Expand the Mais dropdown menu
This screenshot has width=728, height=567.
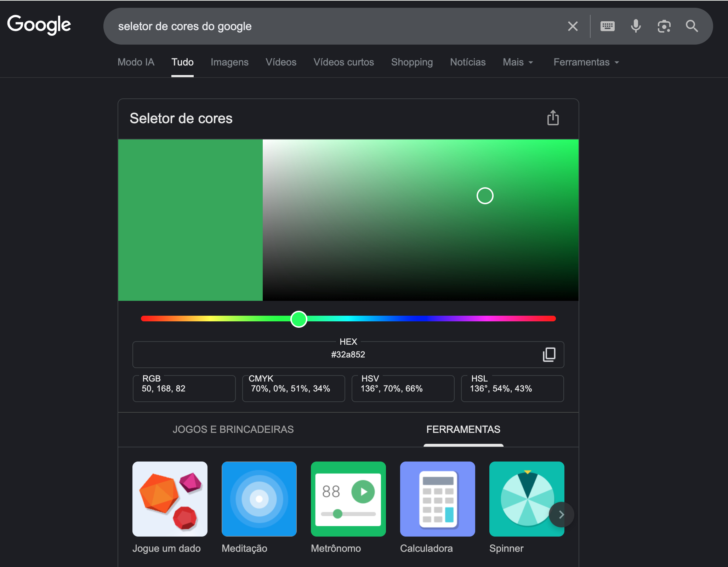(518, 62)
